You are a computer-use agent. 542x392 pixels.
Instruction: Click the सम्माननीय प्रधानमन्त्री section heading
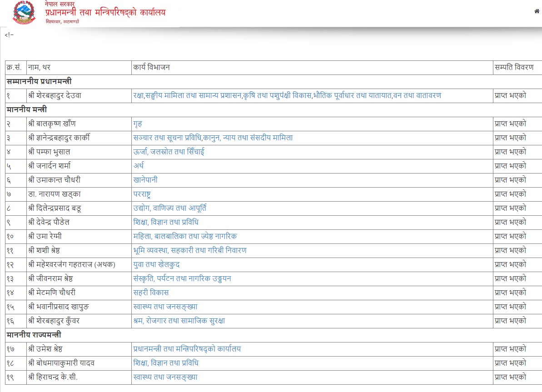39,81
